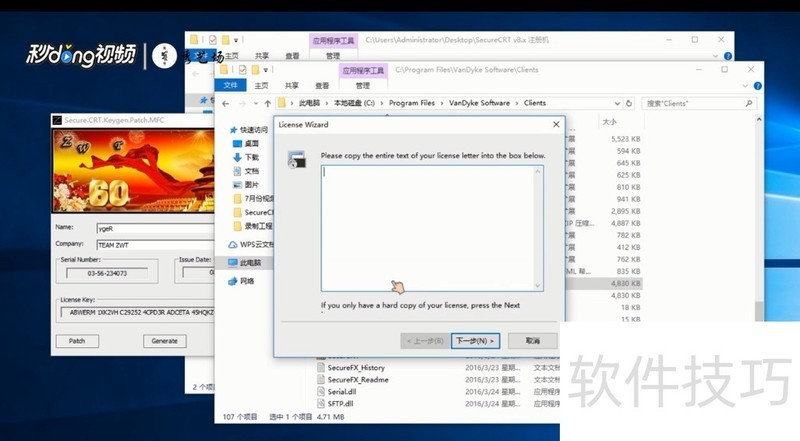The image size is (800, 441).
Task: Click Patch in the keygen window
Action: [77, 341]
